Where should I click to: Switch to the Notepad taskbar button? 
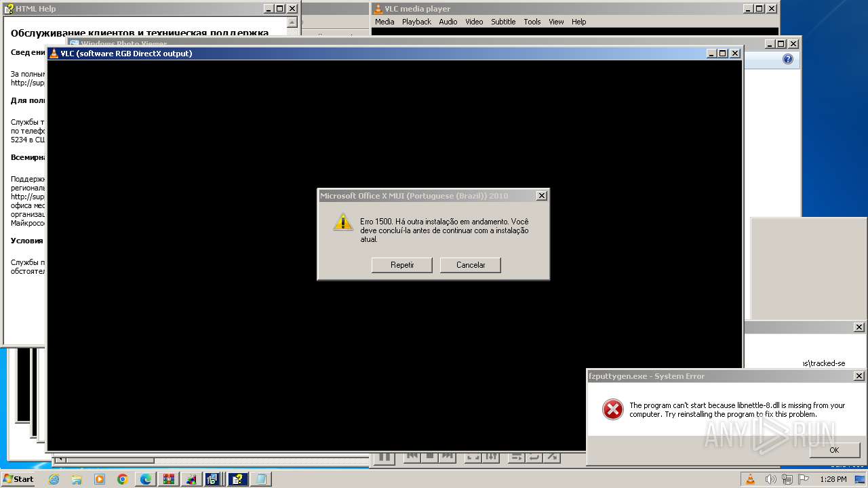coord(260,479)
